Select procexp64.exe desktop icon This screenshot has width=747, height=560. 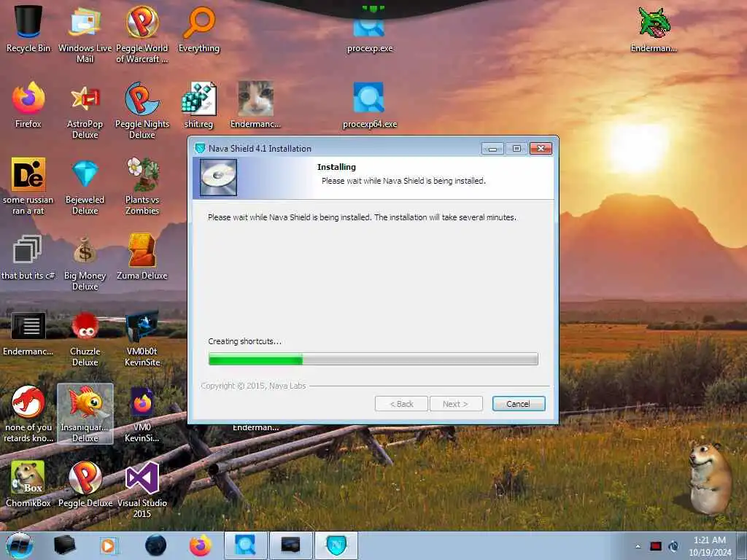click(x=370, y=105)
